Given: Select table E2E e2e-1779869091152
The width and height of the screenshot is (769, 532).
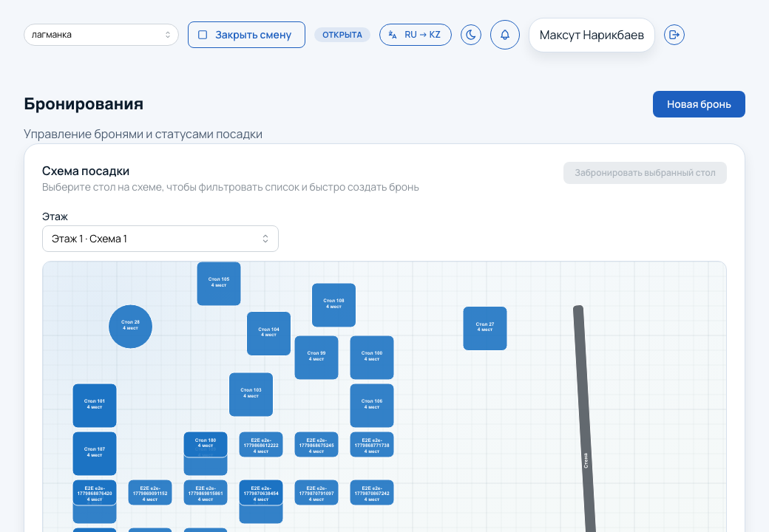Looking at the screenshot, I should [150, 492].
